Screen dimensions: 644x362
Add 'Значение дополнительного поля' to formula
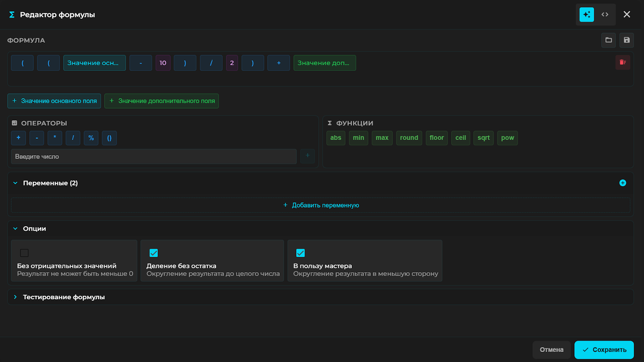click(162, 101)
